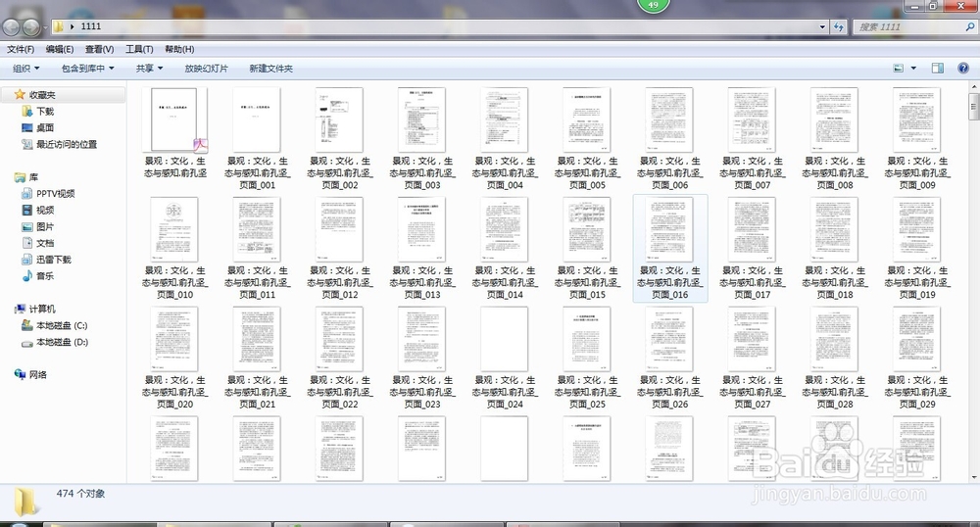980x527 pixels.
Task: Click the scrollbar up arrow
Action: [974, 85]
